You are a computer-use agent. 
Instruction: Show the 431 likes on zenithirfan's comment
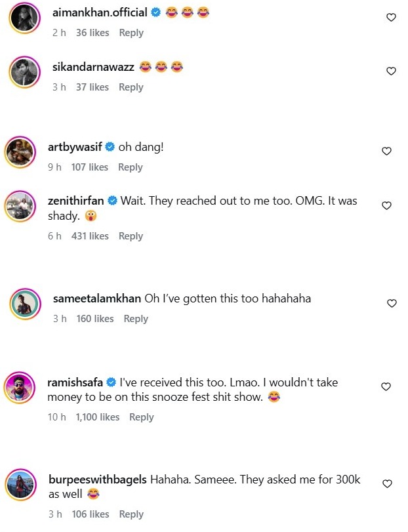[x=90, y=236]
